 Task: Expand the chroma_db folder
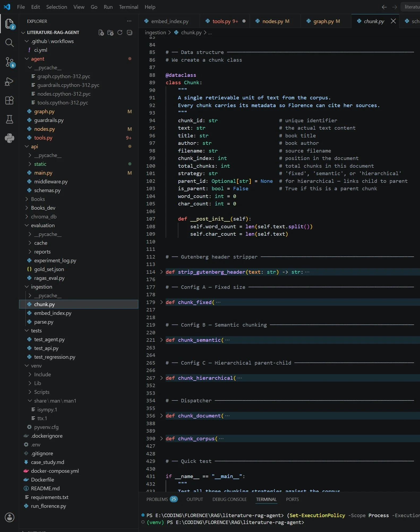tap(79, 217)
